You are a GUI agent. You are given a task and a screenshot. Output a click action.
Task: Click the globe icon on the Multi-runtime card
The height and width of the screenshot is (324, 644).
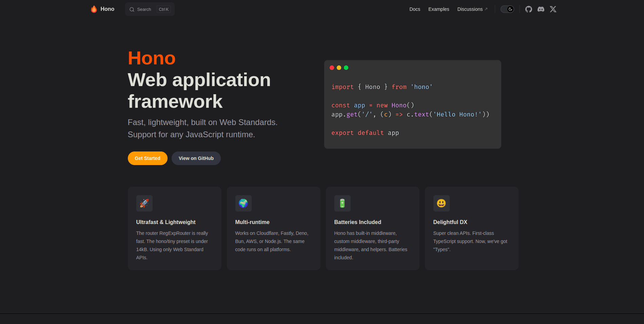tap(243, 203)
